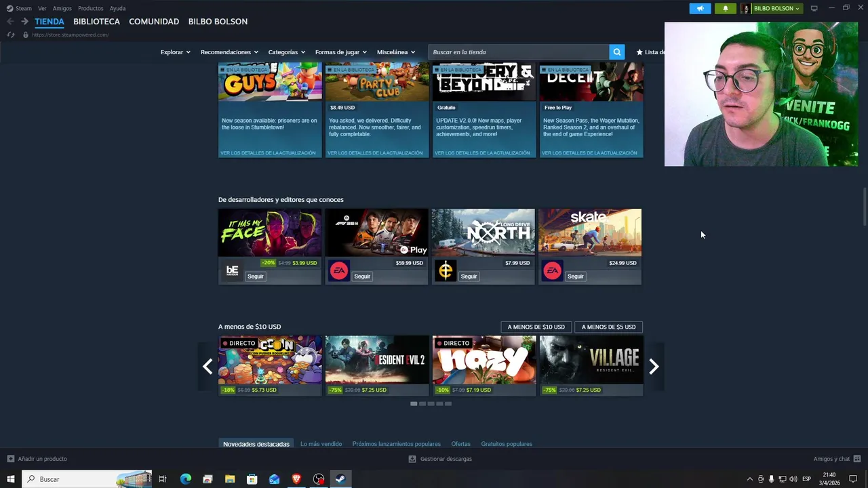The width and height of the screenshot is (868, 488).
Task: Expand the Miscelánea dropdown
Action: 395,52
